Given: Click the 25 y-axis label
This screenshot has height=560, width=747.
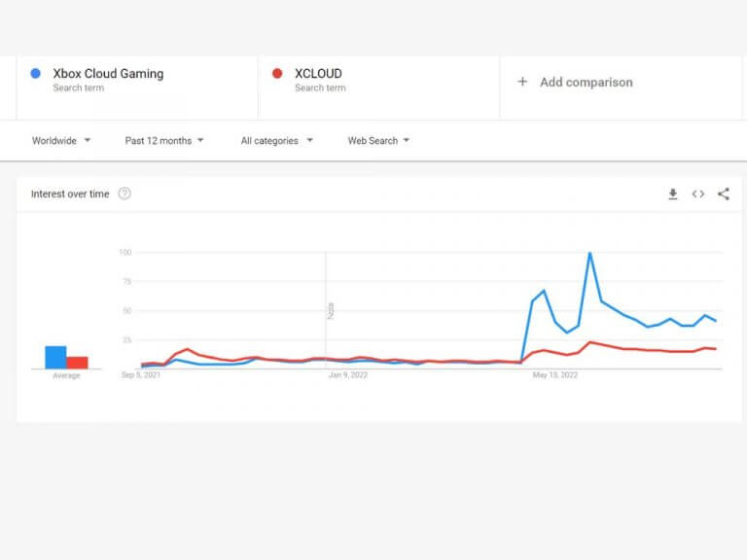Looking at the screenshot, I should click(x=126, y=340).
